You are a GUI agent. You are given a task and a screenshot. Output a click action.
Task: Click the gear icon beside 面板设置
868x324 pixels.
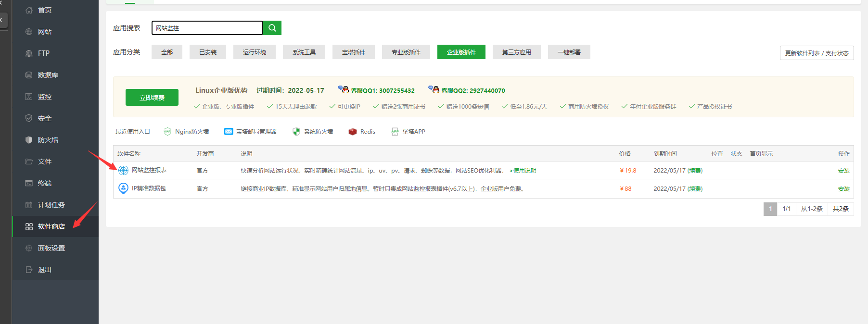(29, 248)
